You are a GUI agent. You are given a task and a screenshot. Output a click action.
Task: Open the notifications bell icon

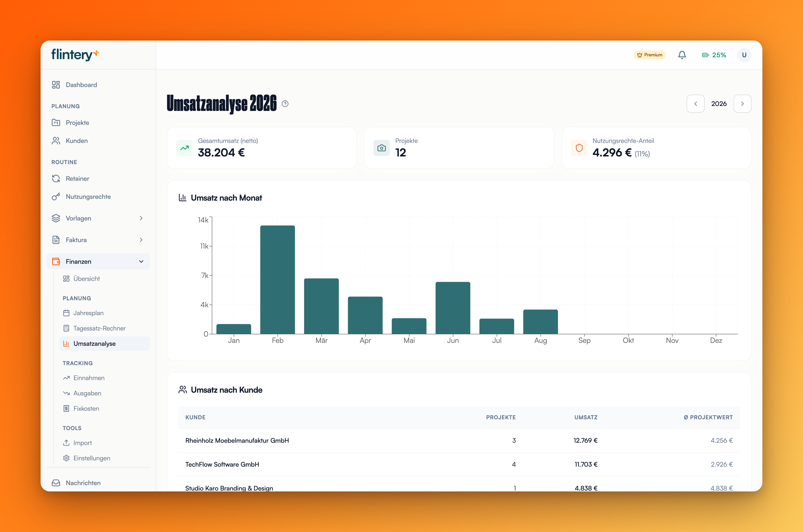point(682,55)
